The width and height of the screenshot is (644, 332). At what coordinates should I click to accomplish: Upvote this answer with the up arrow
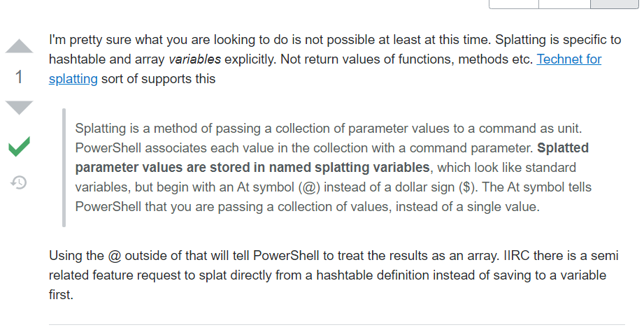(x=19, y=46)
